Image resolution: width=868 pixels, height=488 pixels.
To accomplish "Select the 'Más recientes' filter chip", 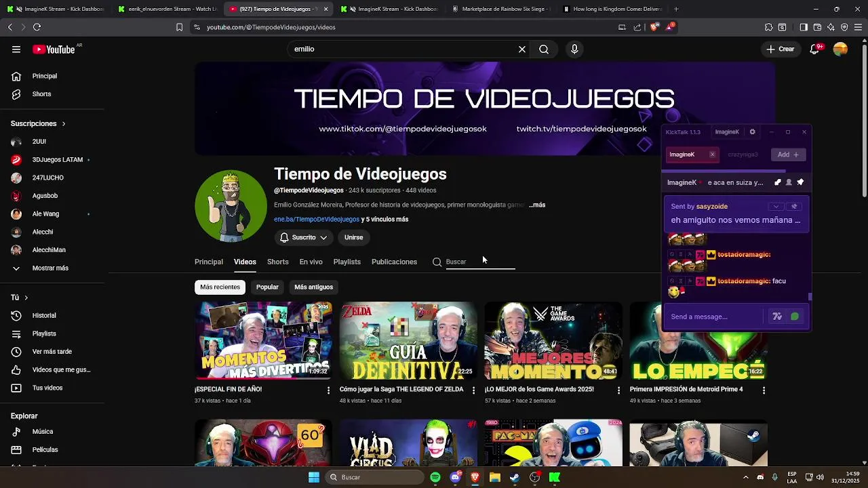I will tap(220, 287).
